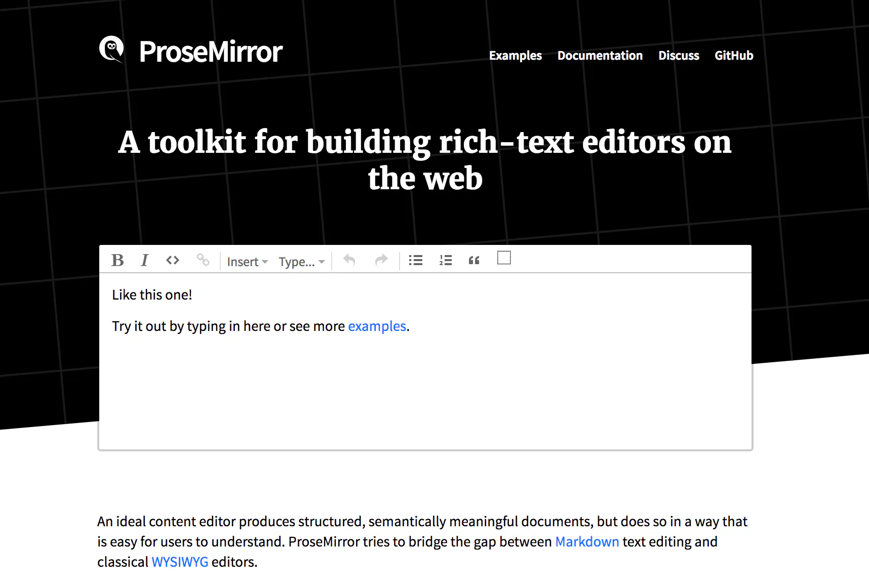Toggle italic formatting in editor toolbar
This screenshot has height=588, width=869.
click(144, 260)
